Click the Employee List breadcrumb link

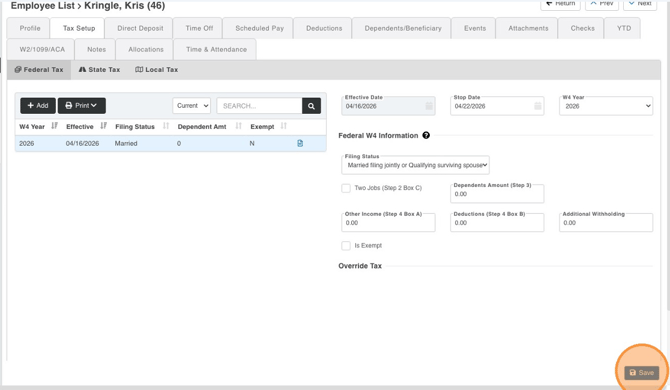point(42,6)
